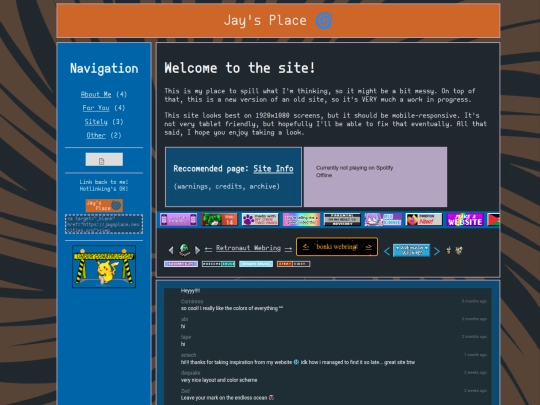
Task: Open the For You navigation link
Action: coord(96,108)
